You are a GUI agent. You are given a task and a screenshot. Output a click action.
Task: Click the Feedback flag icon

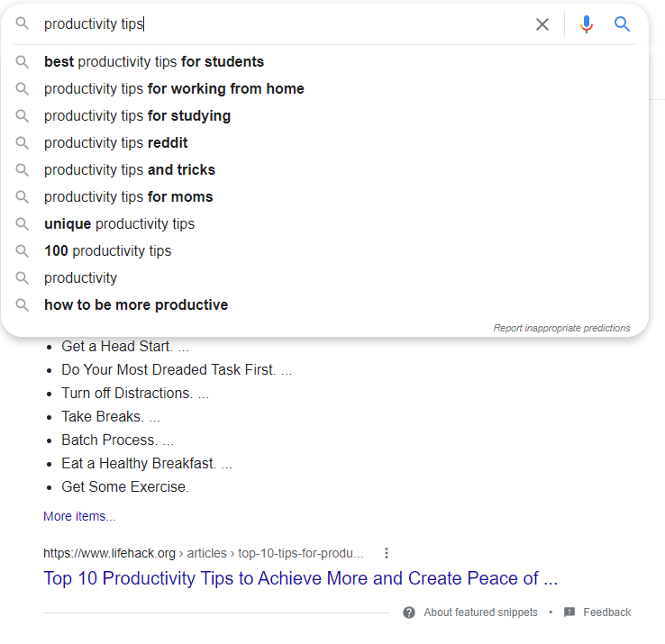click(569, 612)
